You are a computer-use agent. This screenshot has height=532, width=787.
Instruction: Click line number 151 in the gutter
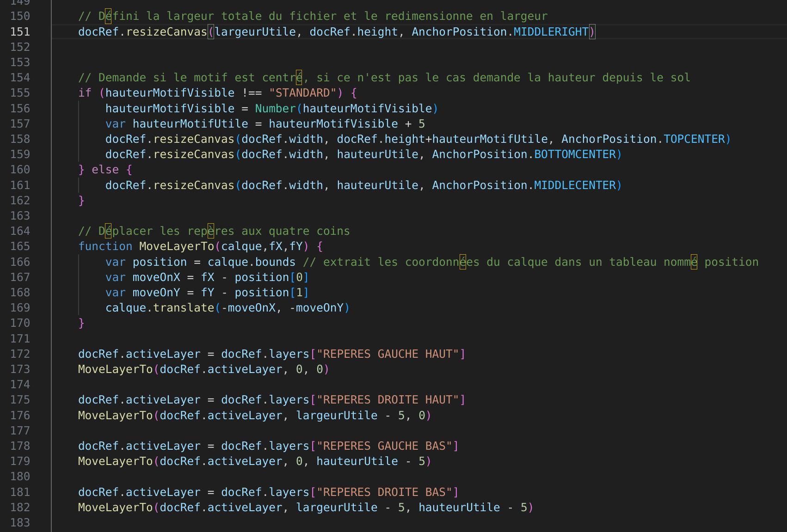(x=20, y=31)
